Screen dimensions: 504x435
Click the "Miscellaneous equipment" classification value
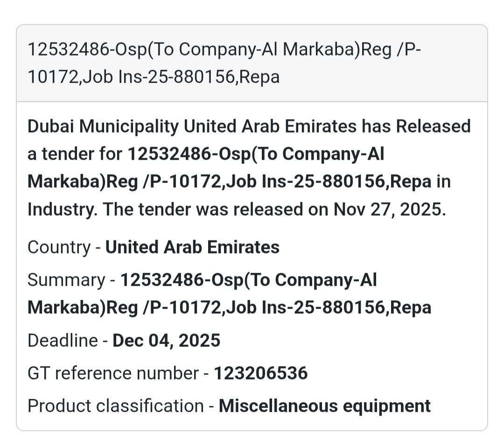325,406
